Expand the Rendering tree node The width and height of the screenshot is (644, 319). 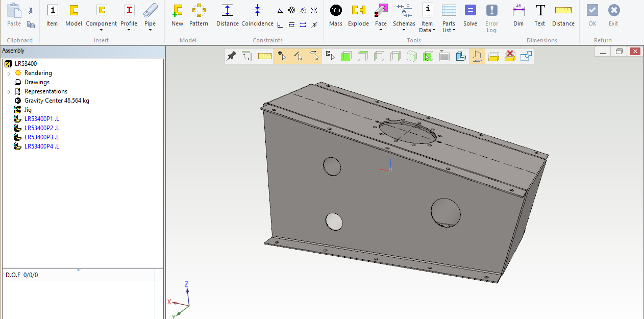tap(9, 73)
